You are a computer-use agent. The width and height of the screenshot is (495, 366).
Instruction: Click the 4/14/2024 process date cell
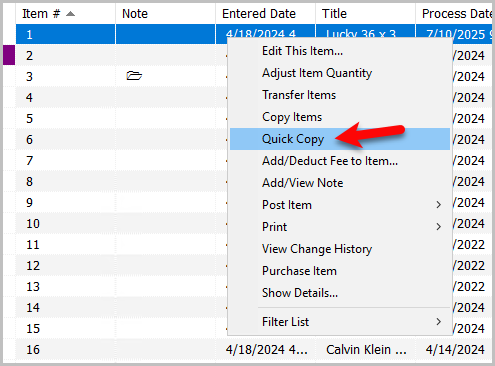(454, 349)
